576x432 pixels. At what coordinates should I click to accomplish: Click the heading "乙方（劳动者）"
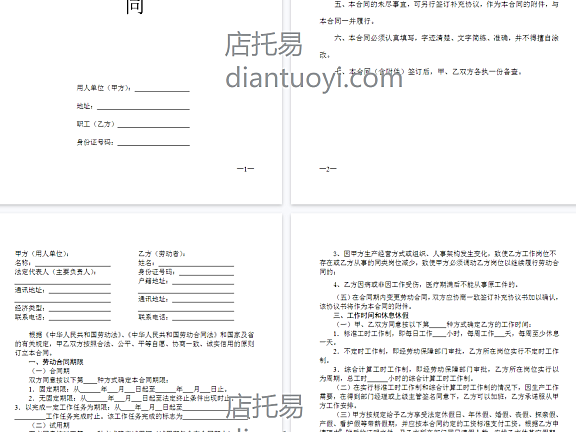click(162, 254)
